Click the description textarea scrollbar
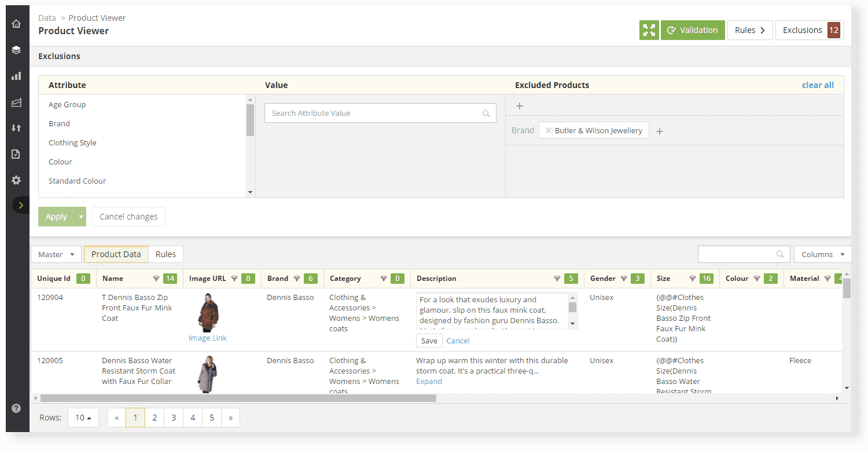The height and width of the screenshot is (450, 868). 573,308
